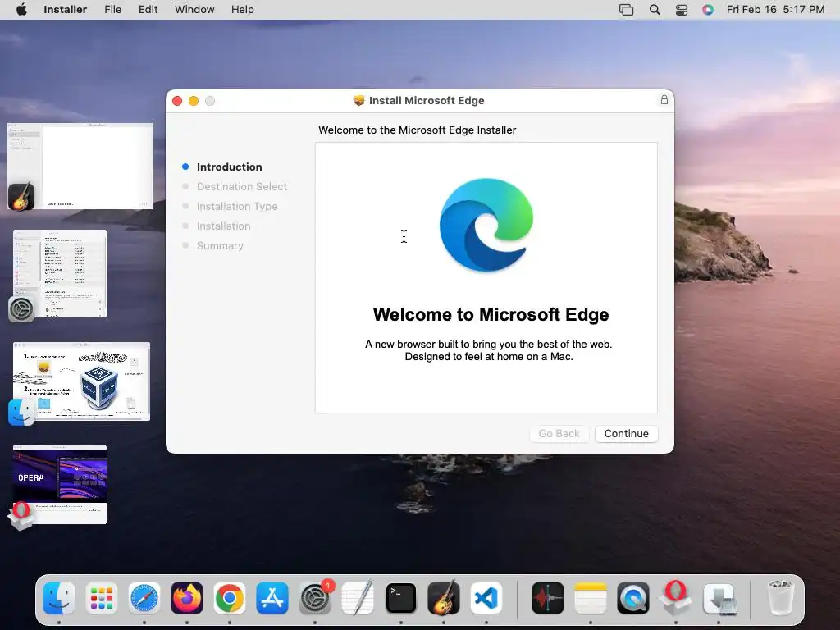Open GarageBand from the Dock
Viewport: 840px width, 630px height.
pyautogui.click(x=444, y=598)
